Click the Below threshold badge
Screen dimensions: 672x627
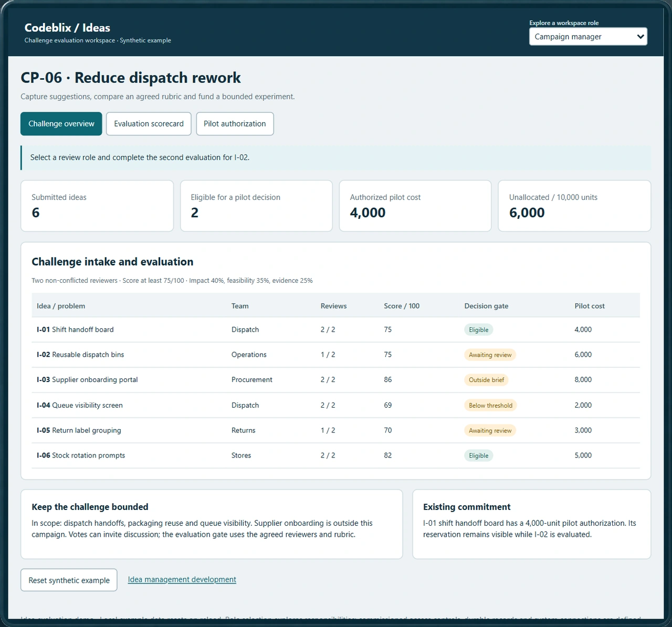pos(490,405)
